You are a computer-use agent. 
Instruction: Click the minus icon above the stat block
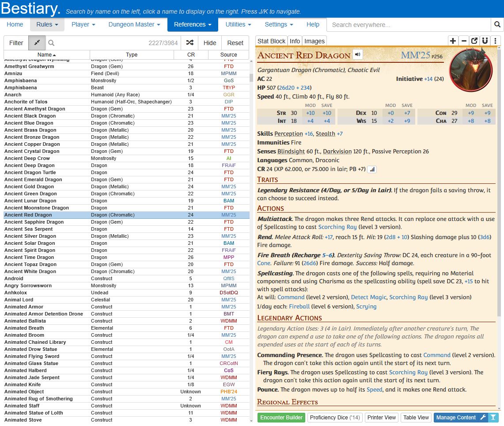click(464, 41)
